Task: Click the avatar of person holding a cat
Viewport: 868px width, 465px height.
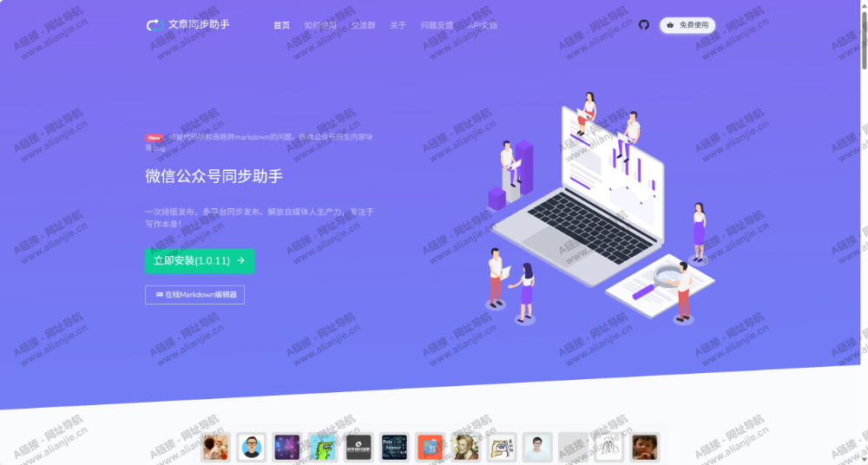Action: tap(216, 448)
